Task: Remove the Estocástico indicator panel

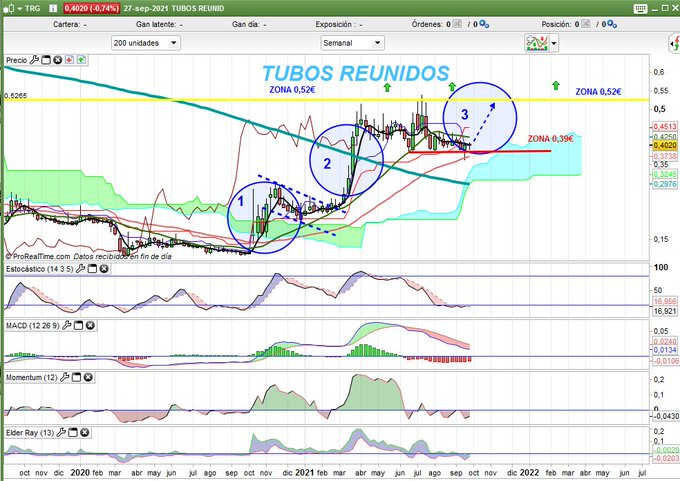Action: pos(104,269)
